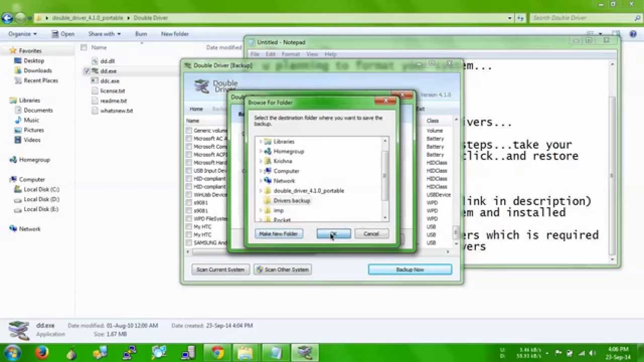The height and width of the screenshot is (362, 644).
Task: Click Cancel in Browse For Folder
Action: 371,234
